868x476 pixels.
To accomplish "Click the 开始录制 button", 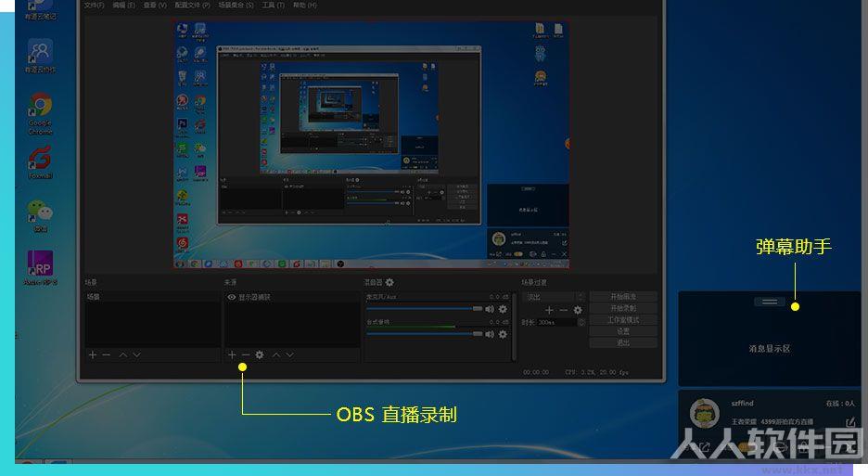I will 623,308.
